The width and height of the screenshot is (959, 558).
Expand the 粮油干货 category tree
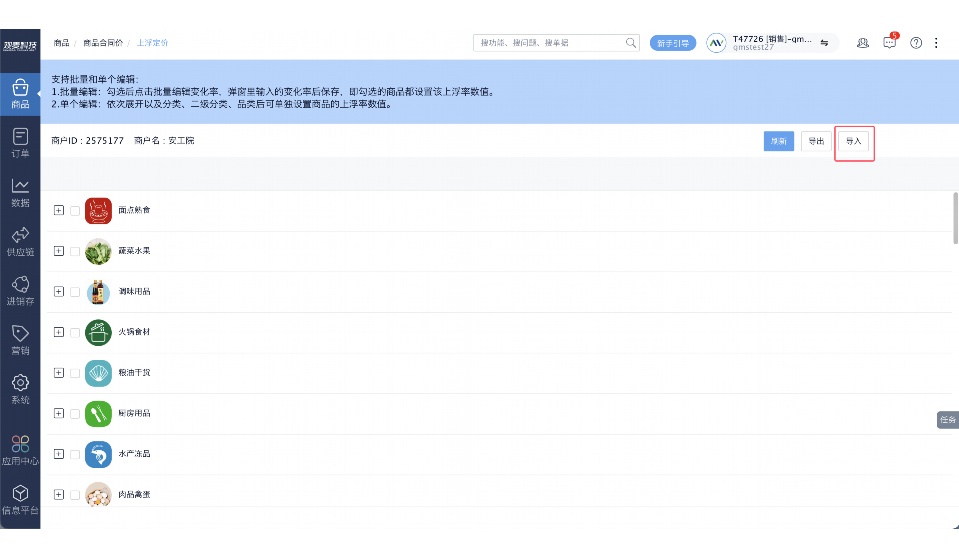pos(58,373)
